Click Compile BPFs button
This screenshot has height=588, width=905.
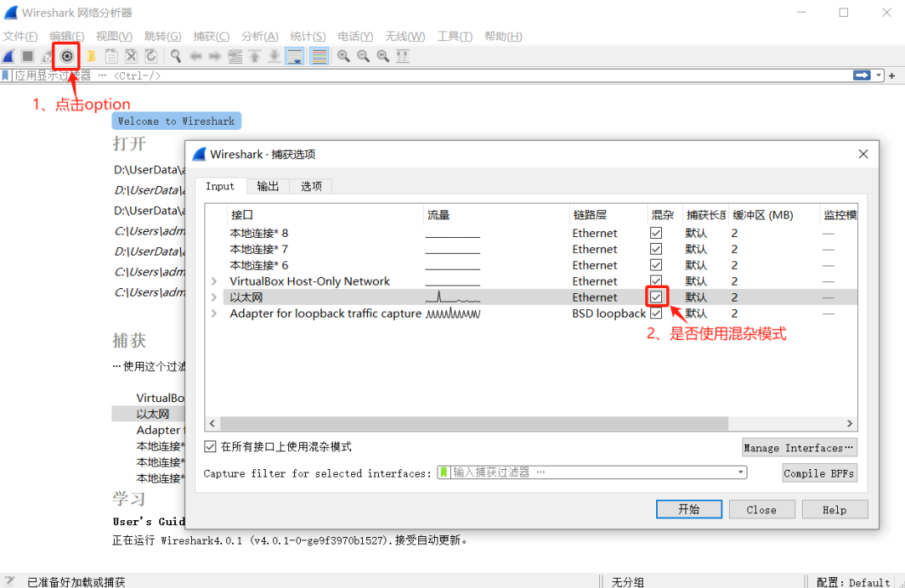819,473
